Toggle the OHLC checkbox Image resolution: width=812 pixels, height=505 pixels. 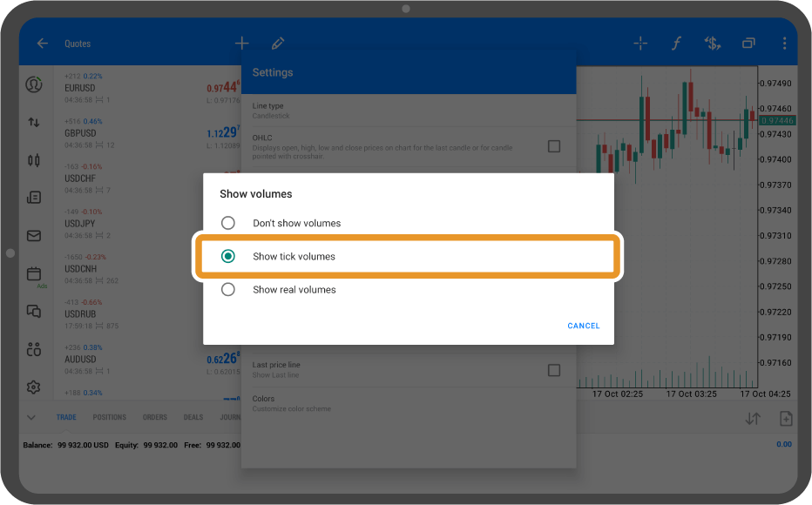[554, 146]
